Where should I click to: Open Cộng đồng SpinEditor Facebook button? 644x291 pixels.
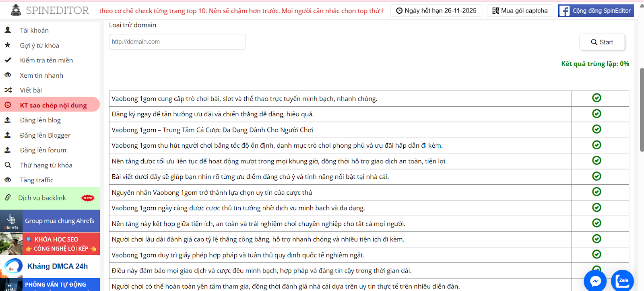click(x=596, y=10)
